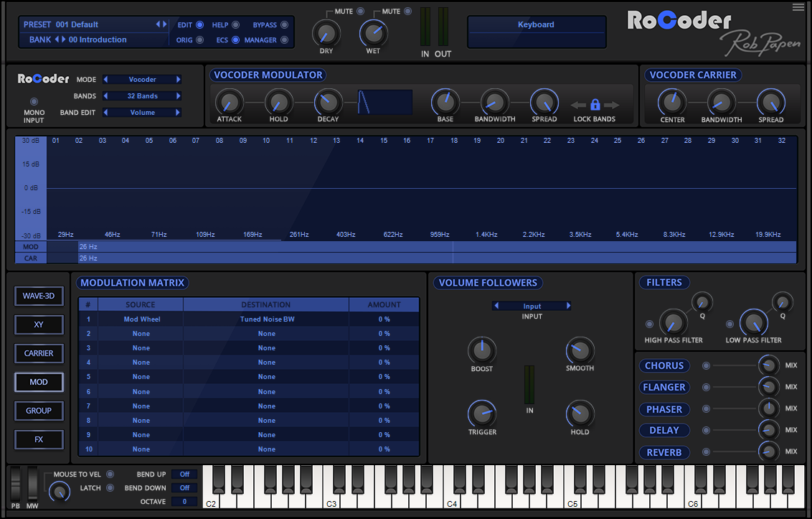Open the hamburger menu at top right
The height and width of the screenshot is (519, 812).
pos(797,7)
